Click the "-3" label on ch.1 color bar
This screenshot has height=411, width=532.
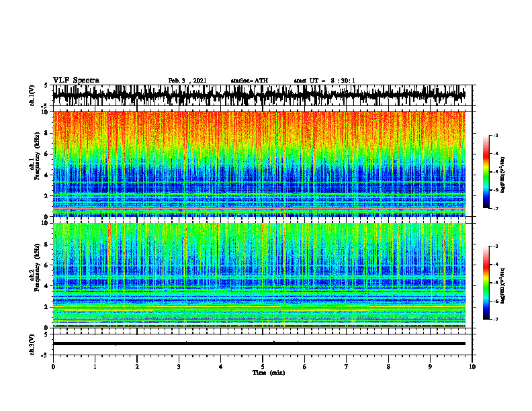tap(496, 135)
